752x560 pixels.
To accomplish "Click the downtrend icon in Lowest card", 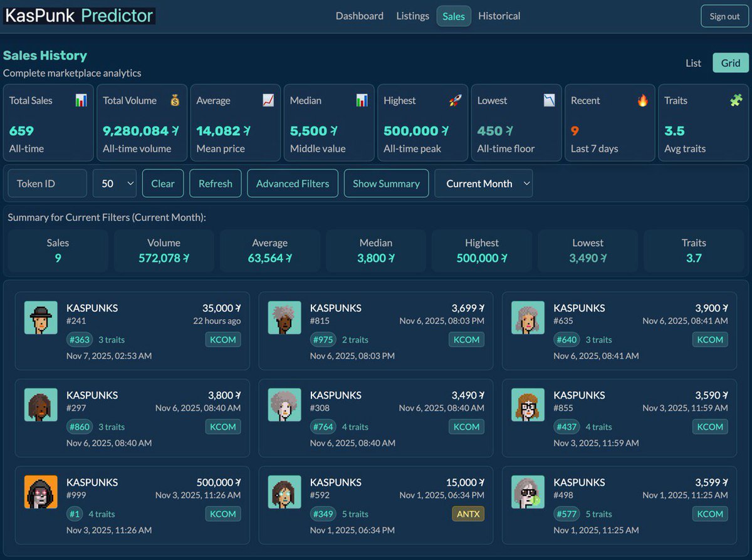I will [549, 100].
